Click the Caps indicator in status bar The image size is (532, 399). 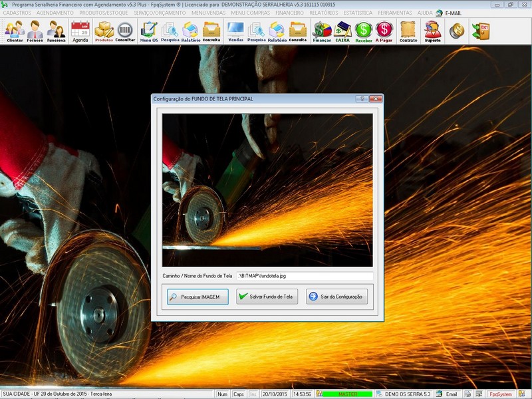click(239, 394)
